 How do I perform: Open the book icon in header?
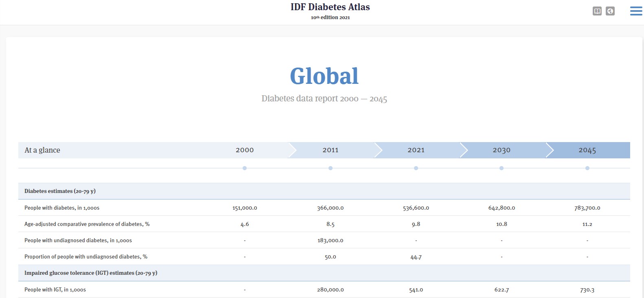click(x=597, y=11)
